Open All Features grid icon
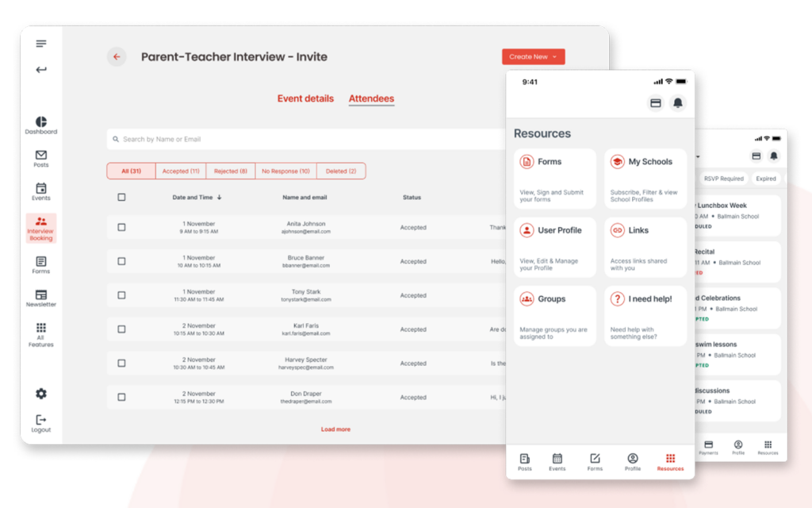The image size is (812, 508). click(41, 329)
